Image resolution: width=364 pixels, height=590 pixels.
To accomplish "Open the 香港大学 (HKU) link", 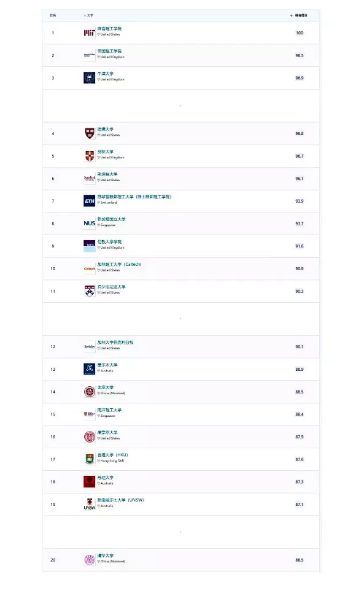I will (113, 455).
